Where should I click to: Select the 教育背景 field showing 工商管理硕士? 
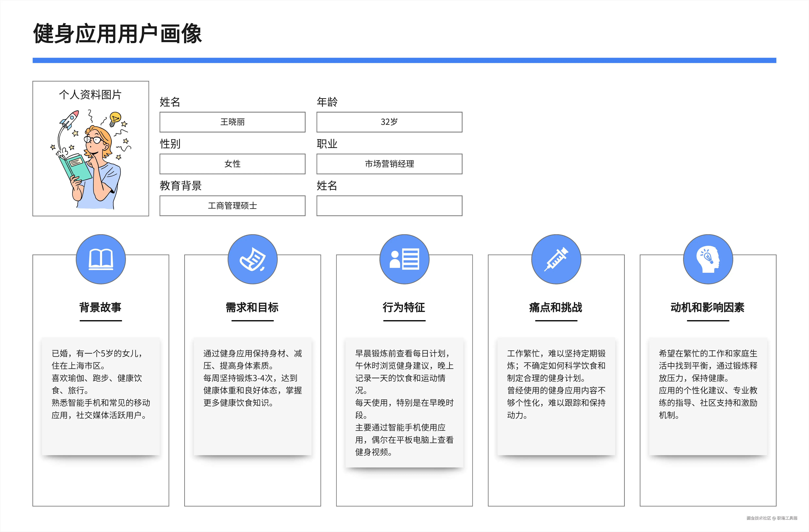232,206
